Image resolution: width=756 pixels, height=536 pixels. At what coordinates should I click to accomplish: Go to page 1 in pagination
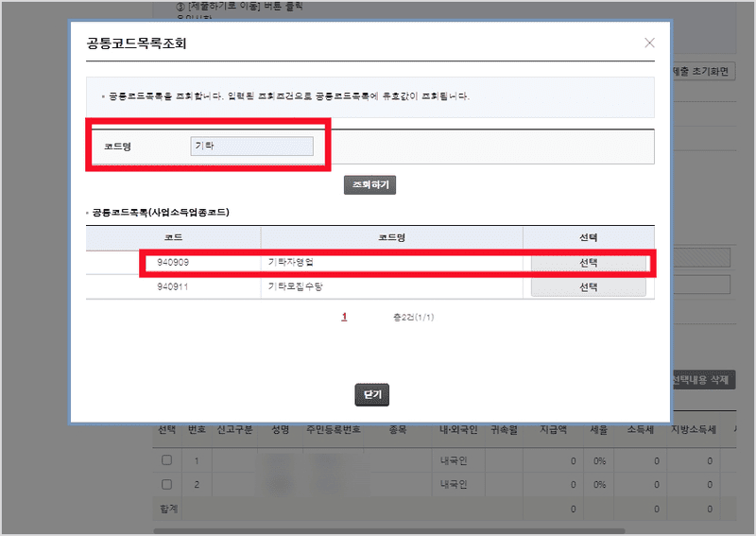tap(344, 317)
